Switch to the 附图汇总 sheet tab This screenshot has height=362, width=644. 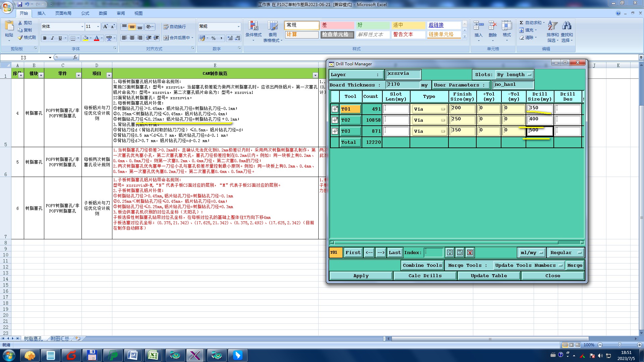click(x=60, y=339)
